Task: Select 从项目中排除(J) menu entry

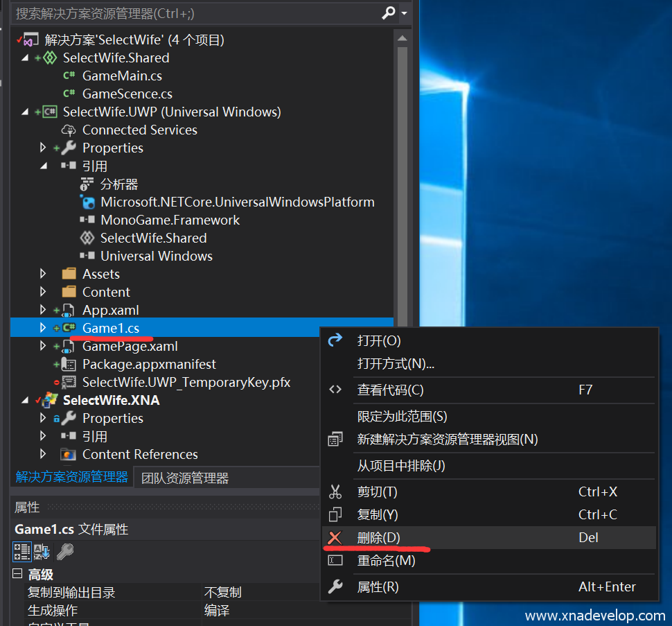Action: (401, 466)
